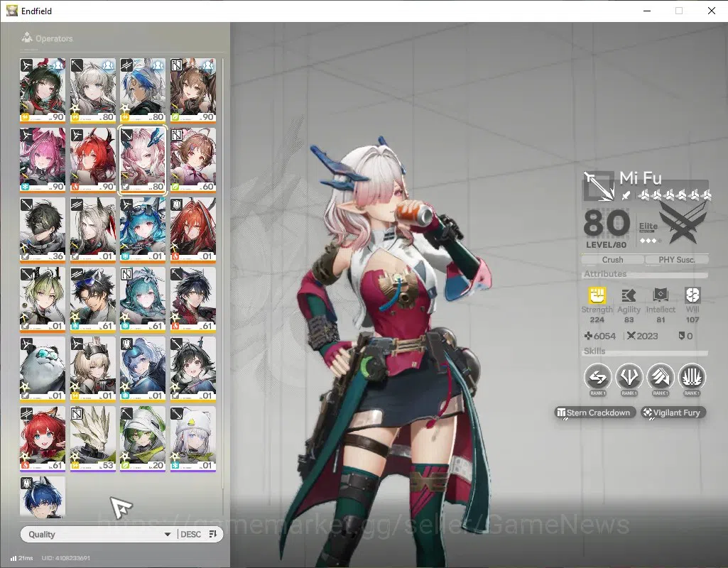Click the Attributes section header
The image size is (728, 568).
tap(605, 274)
